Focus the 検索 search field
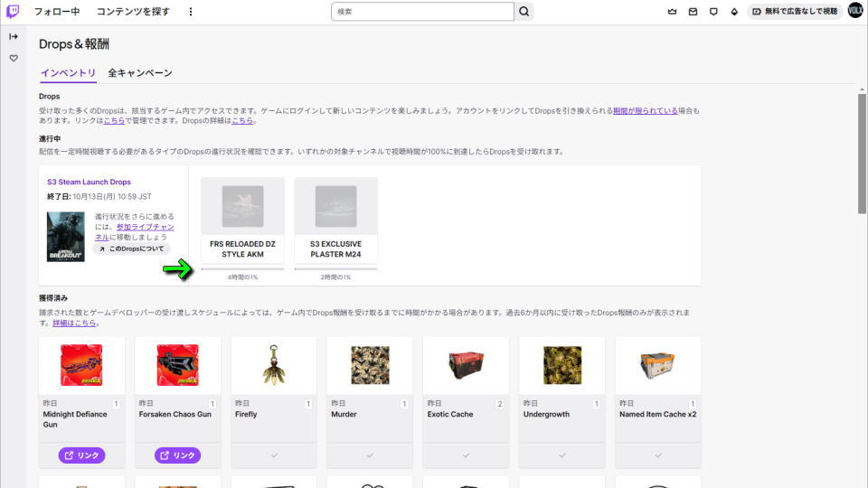This screenshot has width=868, height=488. click(x=422, y=12)
